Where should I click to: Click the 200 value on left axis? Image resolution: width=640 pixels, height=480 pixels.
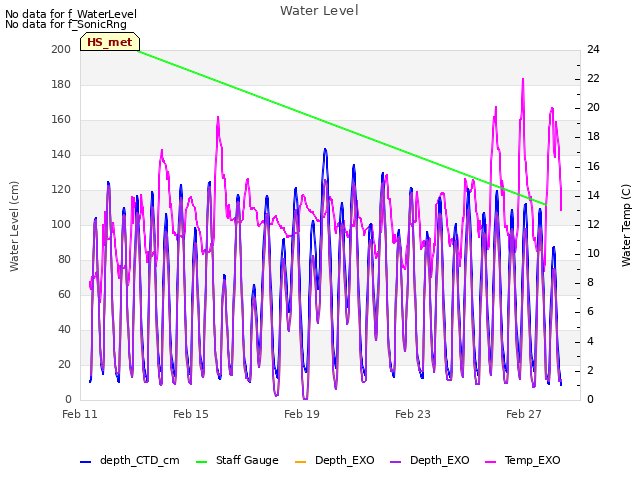coord(61,49)
